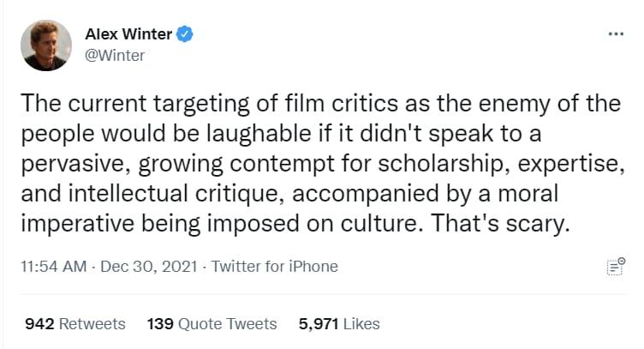Open the tweet's three-dot More menu
Screen dimensions: 644x349
616,34
